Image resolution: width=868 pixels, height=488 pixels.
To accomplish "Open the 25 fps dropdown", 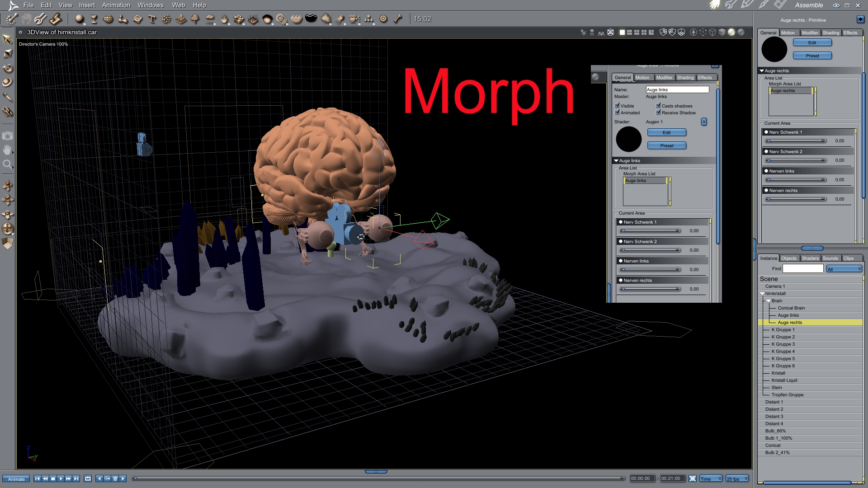I will click(737, 479).
